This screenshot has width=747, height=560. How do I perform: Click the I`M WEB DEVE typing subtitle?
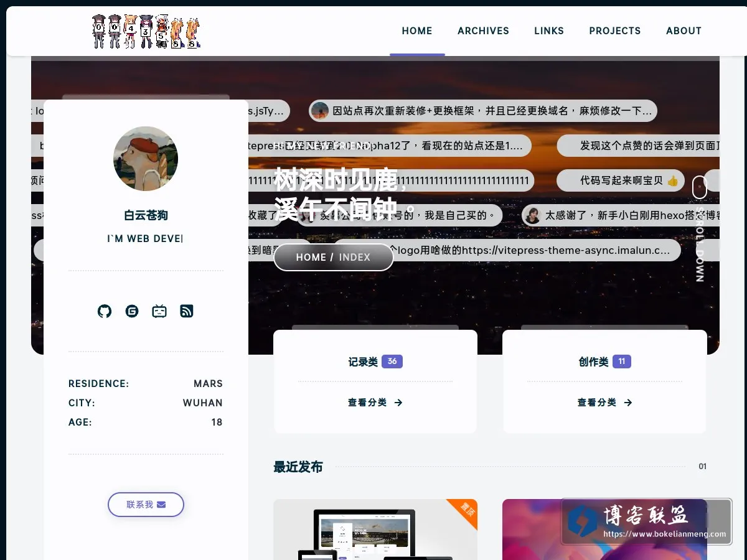click(145, 239)
